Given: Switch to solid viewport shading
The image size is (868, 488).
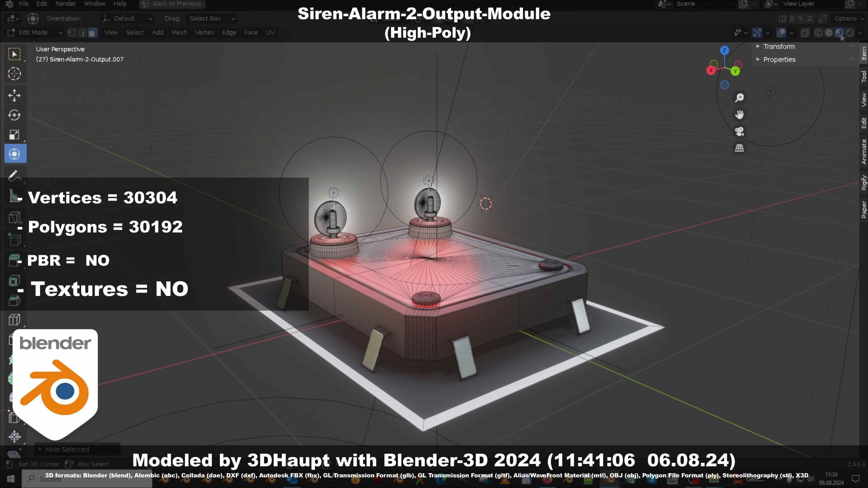Looking at the screenshot, I should tap(829, 33).
